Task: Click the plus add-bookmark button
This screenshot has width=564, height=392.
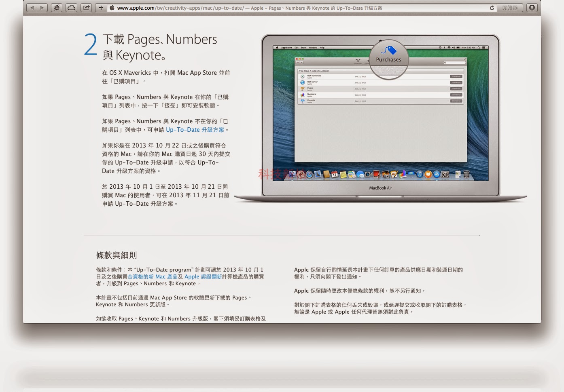Action: point(101,8)
